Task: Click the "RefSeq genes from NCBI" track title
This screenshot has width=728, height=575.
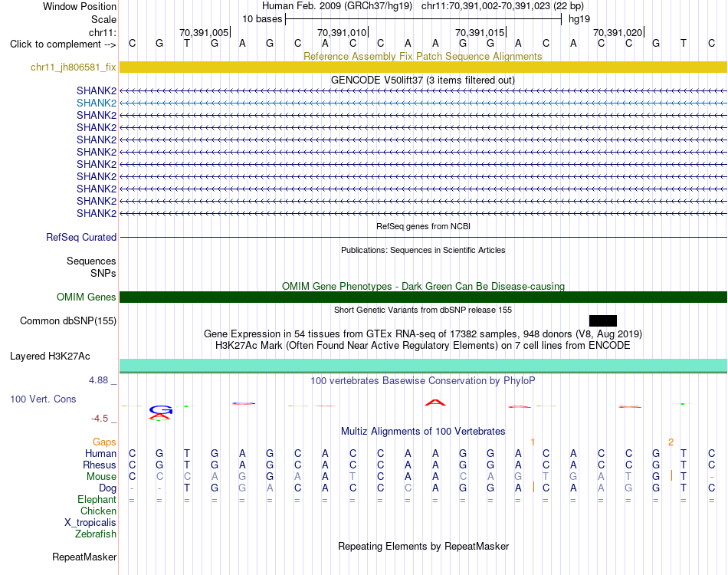Action: click(x=423, y=226)
